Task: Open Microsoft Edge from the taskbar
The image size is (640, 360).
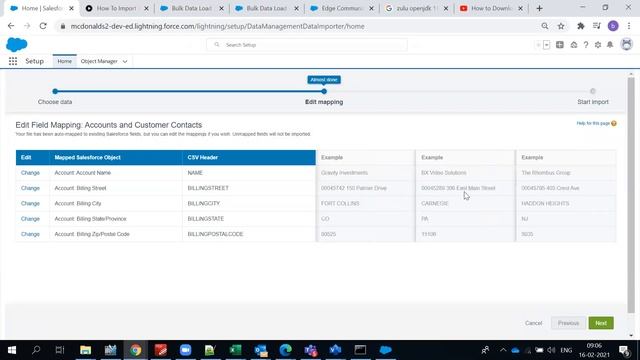Action: click(x=286, y=350)
